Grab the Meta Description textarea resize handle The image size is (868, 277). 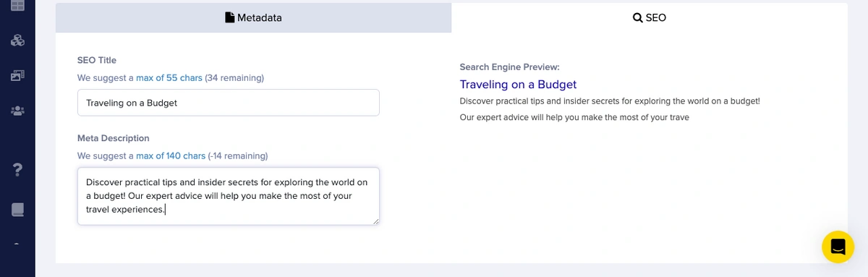pos(375,221)
